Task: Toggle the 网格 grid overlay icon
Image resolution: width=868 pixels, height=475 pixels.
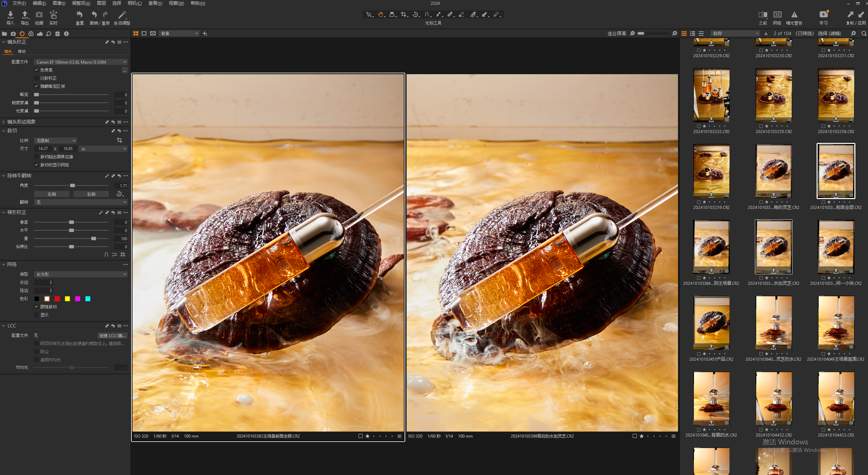Action: (x=777, y=15)
